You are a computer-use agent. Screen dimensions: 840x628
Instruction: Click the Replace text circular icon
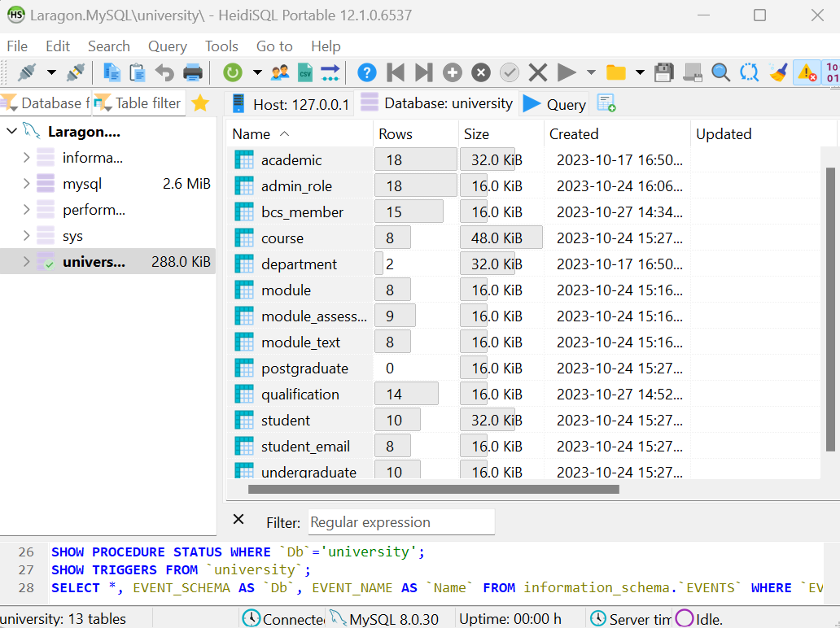749,72
